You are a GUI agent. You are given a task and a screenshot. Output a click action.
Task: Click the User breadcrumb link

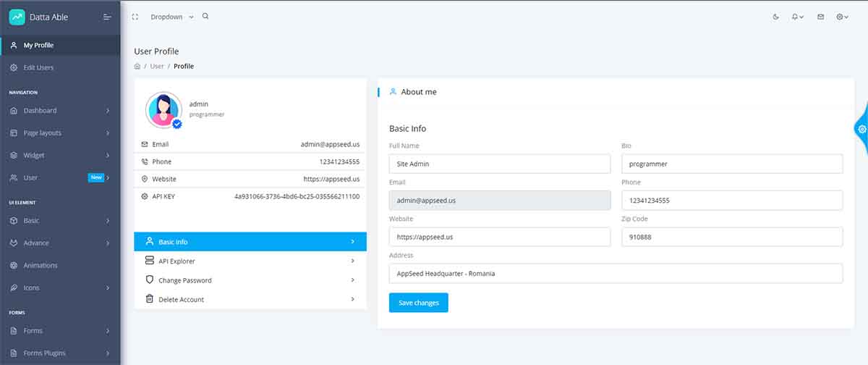point(157,67)
